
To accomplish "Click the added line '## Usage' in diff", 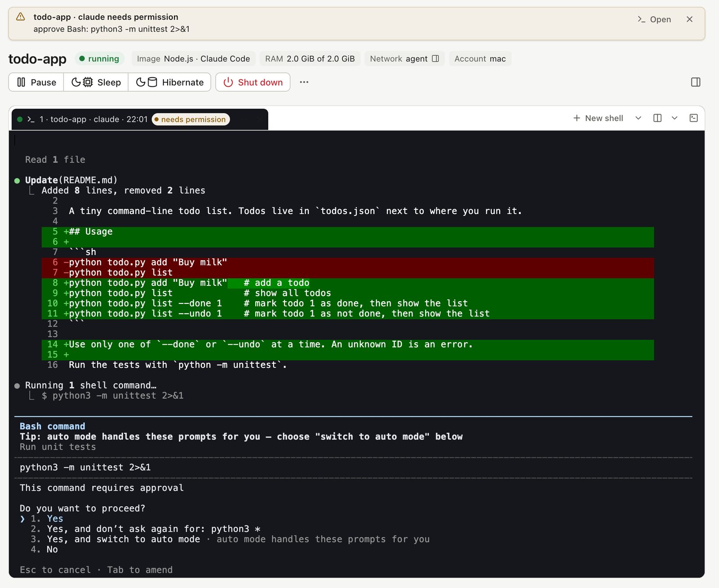I will [x=348, y=232].
